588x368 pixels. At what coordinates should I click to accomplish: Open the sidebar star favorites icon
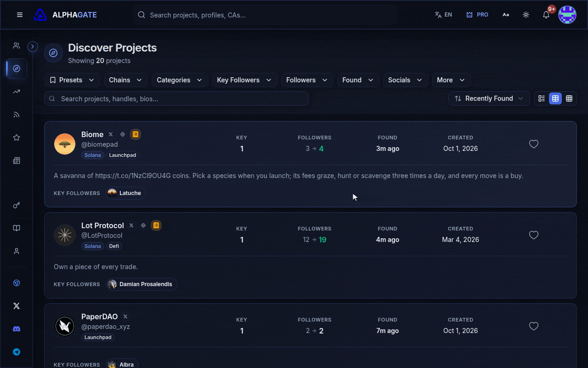[17, 138]
